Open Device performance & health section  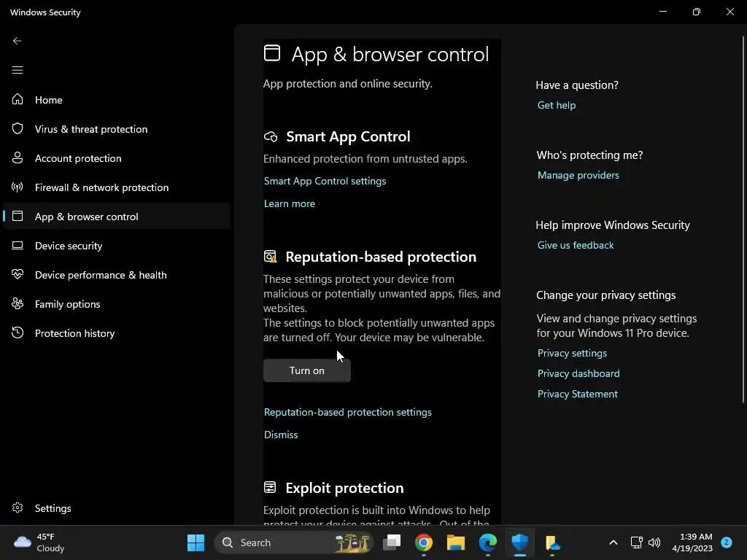[x=116, y=275]
